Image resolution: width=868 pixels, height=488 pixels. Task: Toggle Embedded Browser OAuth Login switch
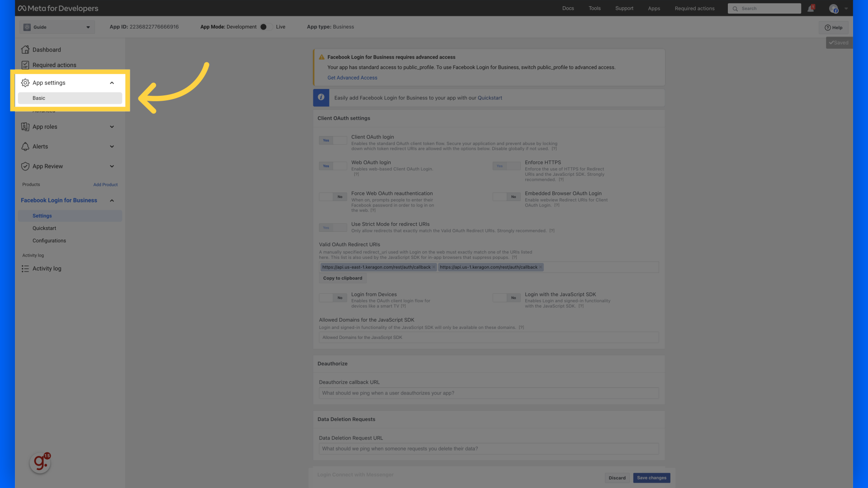506,197
